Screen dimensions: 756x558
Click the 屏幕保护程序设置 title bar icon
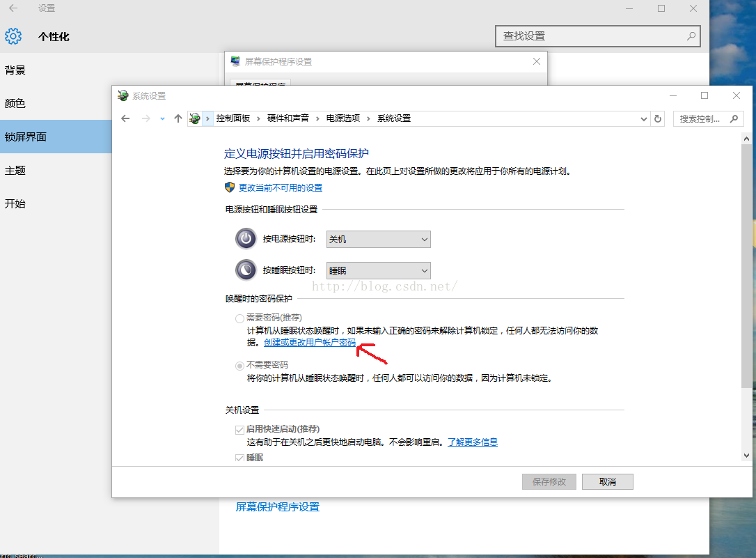pyautogui.click(x=235, y=61)
